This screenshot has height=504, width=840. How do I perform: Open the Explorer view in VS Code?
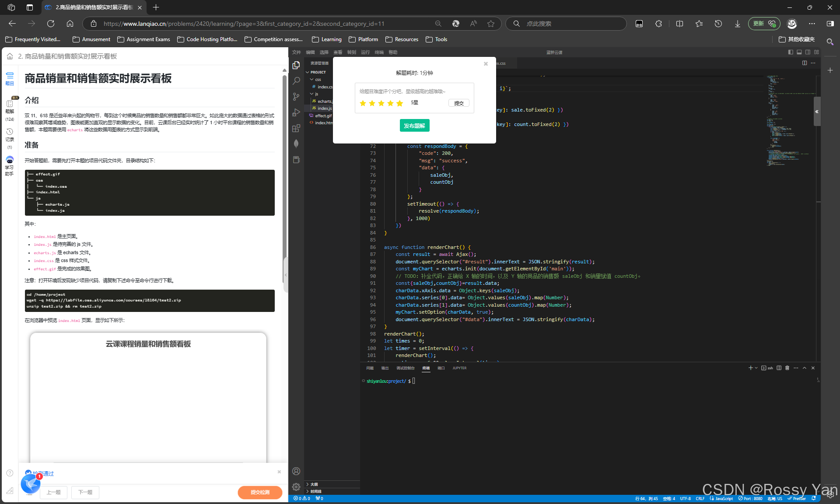pos(296,65)
